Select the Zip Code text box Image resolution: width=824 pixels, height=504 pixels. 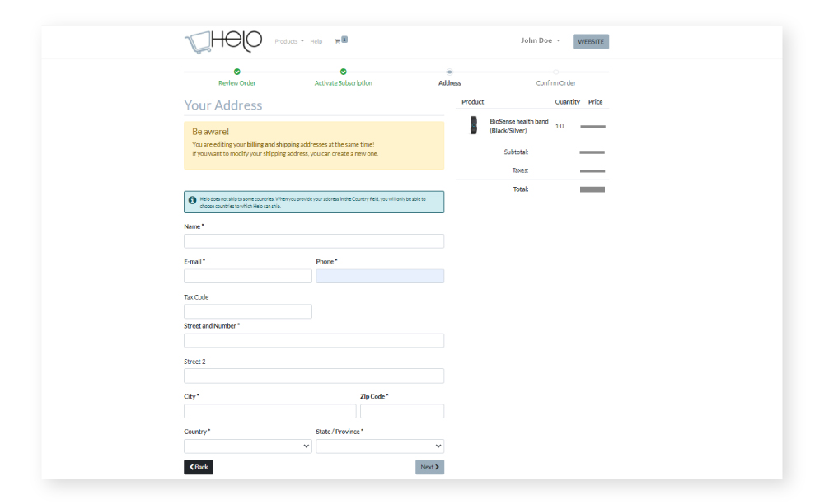402,411
